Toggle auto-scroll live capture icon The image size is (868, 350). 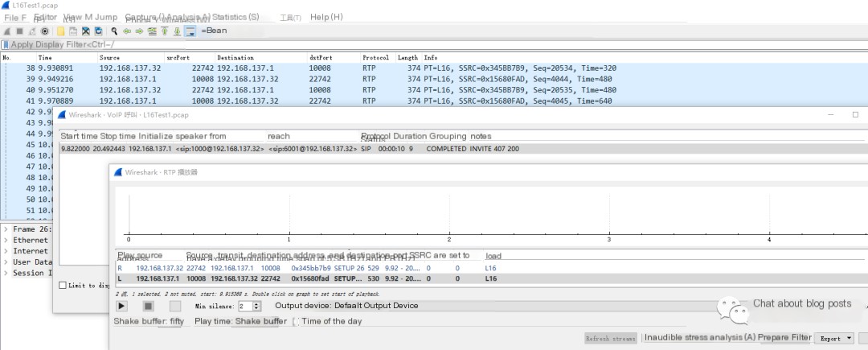coord(190,31)
